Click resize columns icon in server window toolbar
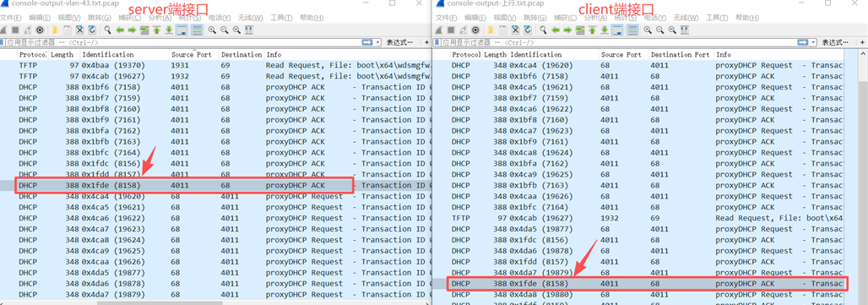The height and width of the screenshot is (305, 868). coord(249,30)
